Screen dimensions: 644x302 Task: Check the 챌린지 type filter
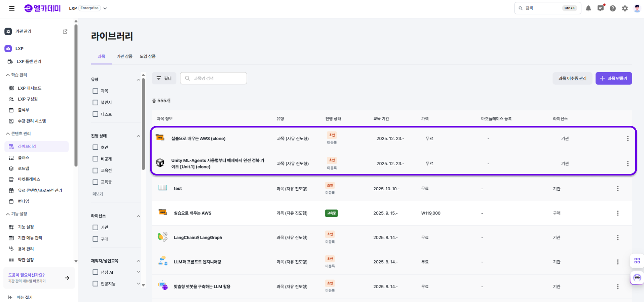pyautogui.click(x=95, y=103)
